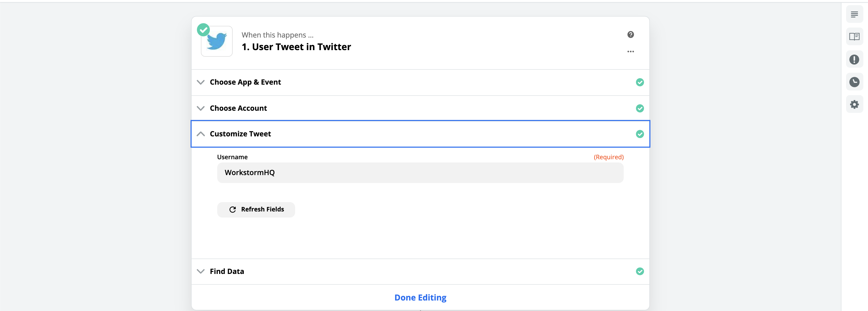The width and height of the screenshot is (868, 311).
Task: Open the clock history icon in sidebar
Action: (854, 82)
